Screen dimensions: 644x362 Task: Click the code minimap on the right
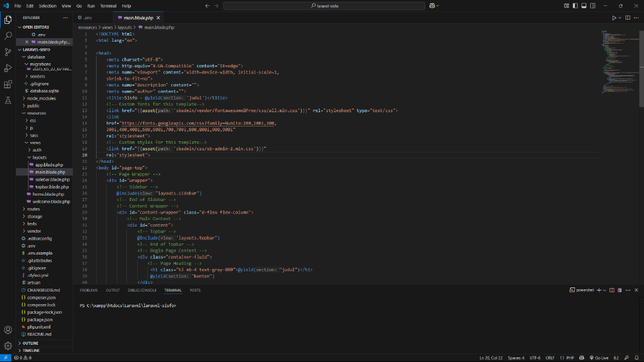point(614,60)
